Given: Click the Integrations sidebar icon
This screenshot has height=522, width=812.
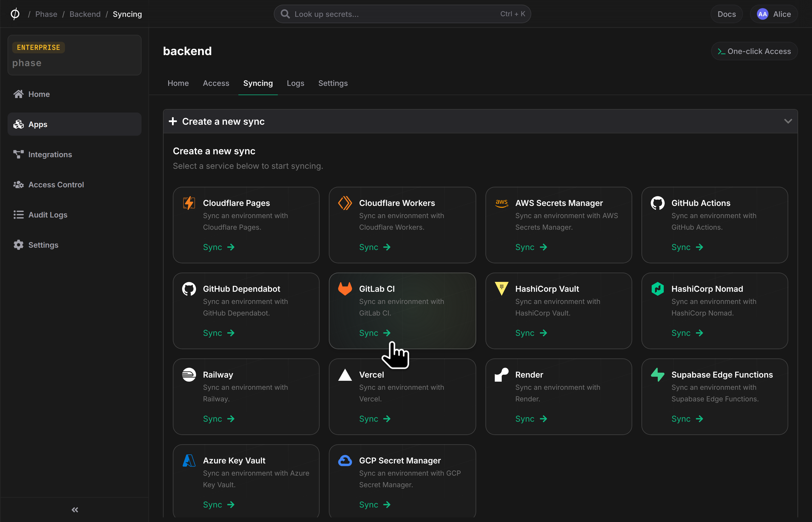Looking at the screenshot, I should (x=18, y=154).
